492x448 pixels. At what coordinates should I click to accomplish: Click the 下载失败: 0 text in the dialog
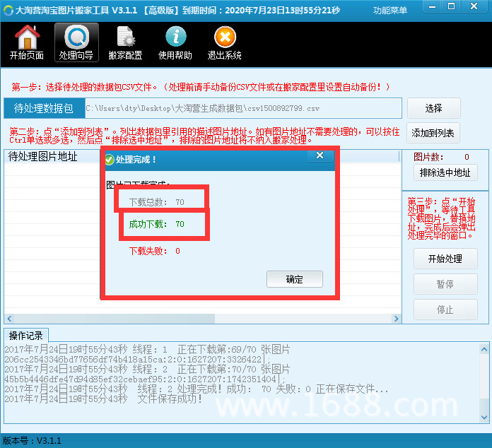tap(154, 251)
